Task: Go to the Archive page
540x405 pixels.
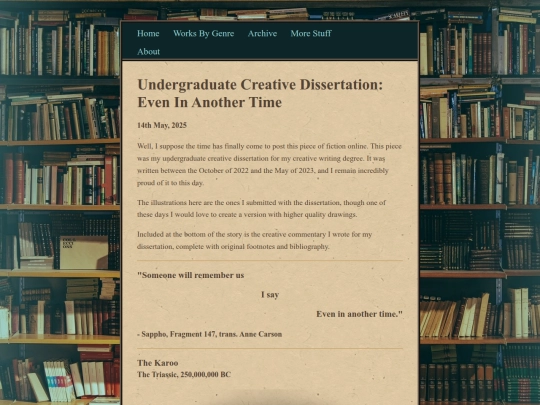Action: point(262,33)
